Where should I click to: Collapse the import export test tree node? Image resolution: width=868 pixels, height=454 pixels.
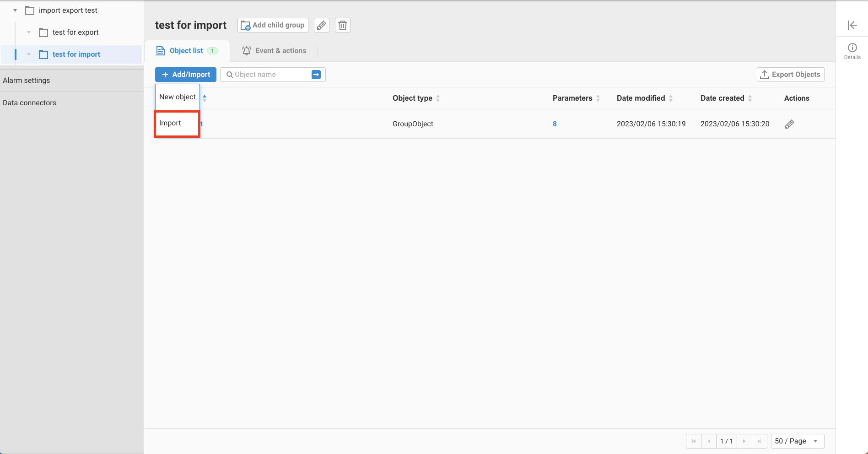tap(15, 11)
